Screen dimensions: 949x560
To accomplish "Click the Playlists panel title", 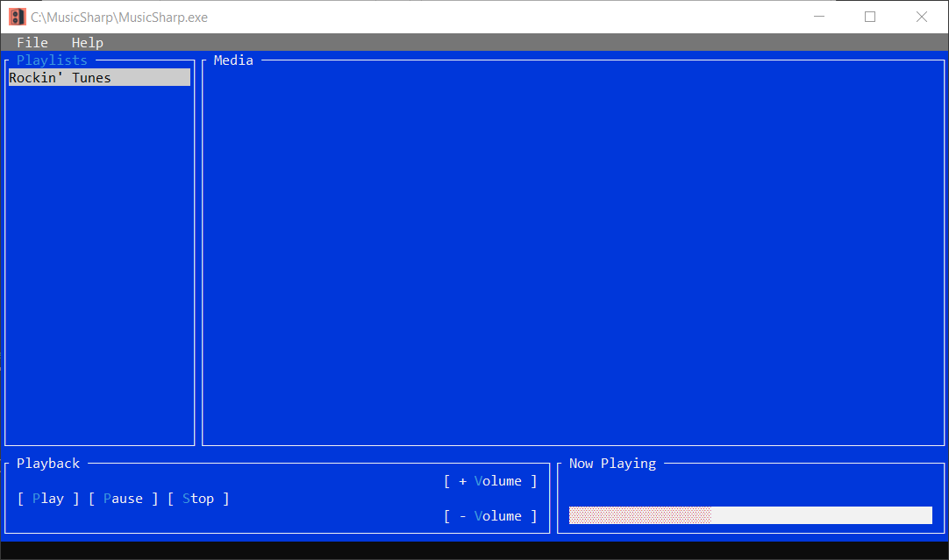I will 52,60.
